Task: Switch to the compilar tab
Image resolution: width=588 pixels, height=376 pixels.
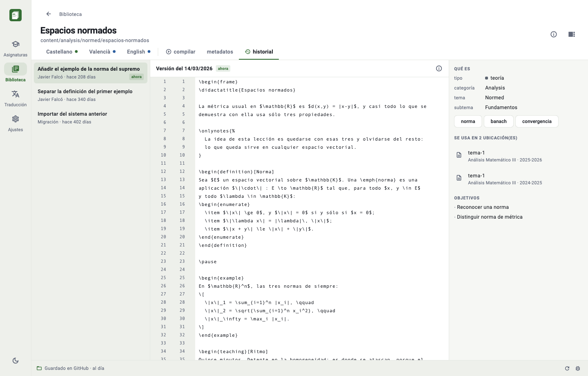Action: [180, 52]
